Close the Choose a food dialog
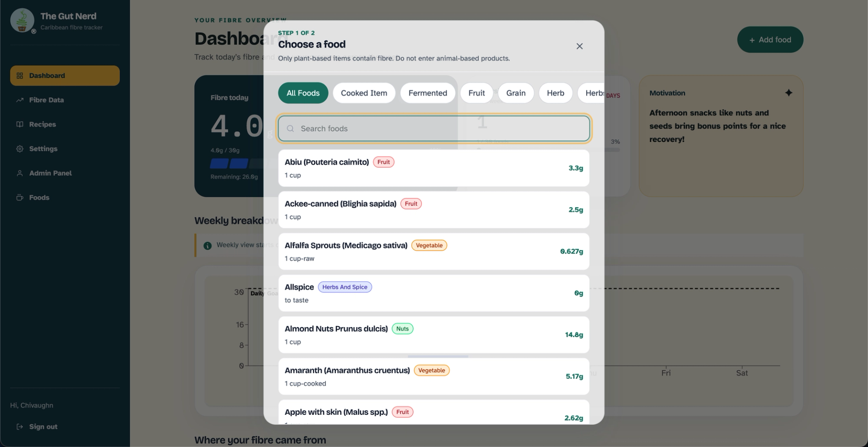Viewport: 868px width, 447px height. pos(580,46)
